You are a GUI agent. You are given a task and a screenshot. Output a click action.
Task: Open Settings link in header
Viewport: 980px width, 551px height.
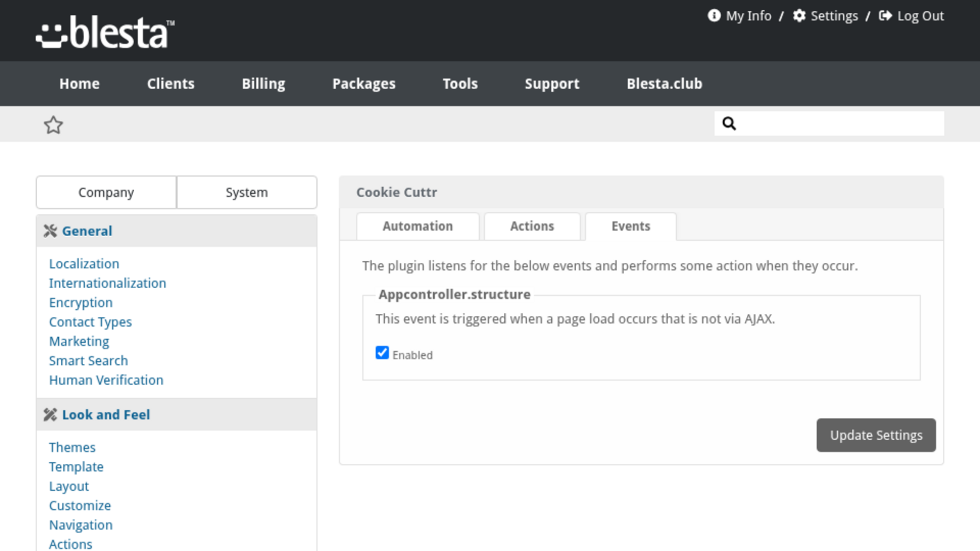[x=834, y=16]
